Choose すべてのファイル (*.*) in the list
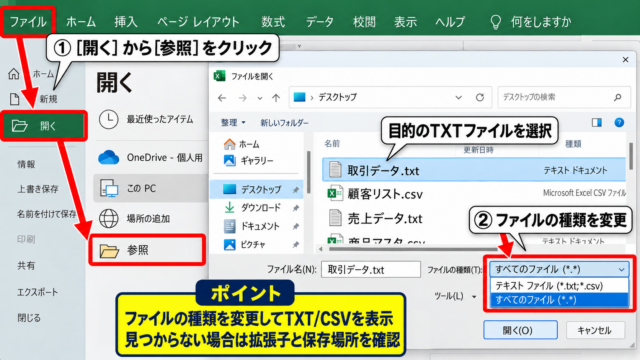Image resolution: width=640 pixels, height=360 pixels. click(559, 300)
